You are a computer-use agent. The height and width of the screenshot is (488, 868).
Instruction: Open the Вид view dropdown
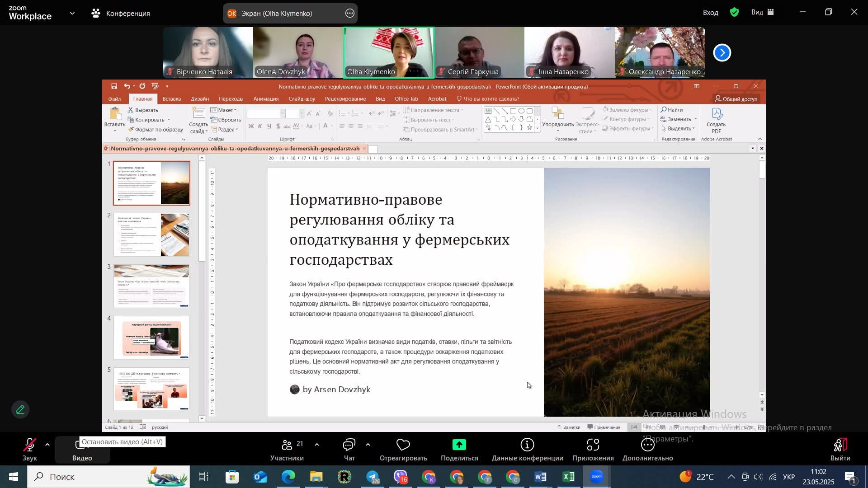(x=762, y=12)
